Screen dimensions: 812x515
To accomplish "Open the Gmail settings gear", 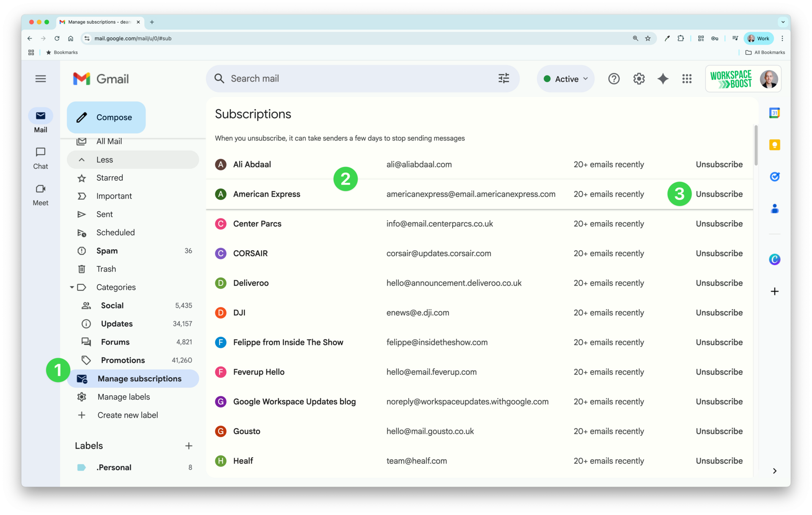I will point(639,79).
